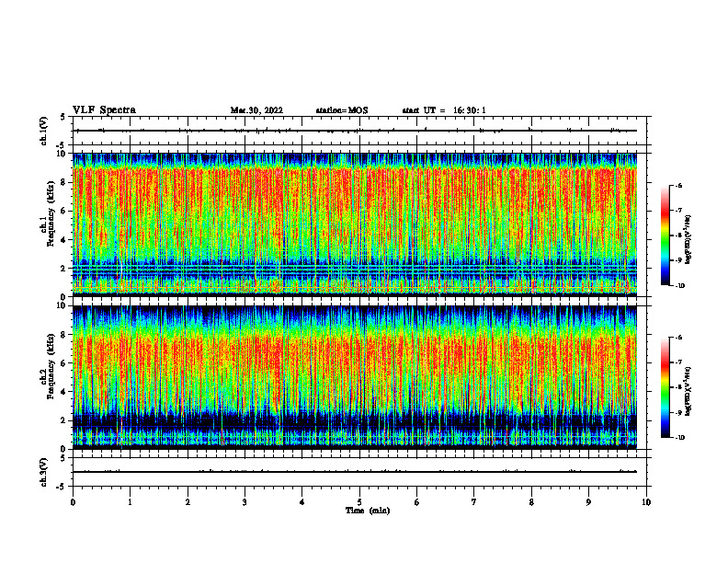Viewport: 728px width, 563px height.
Task: Click the ch.1 voltage waveform trace
Action: point(355,131)
